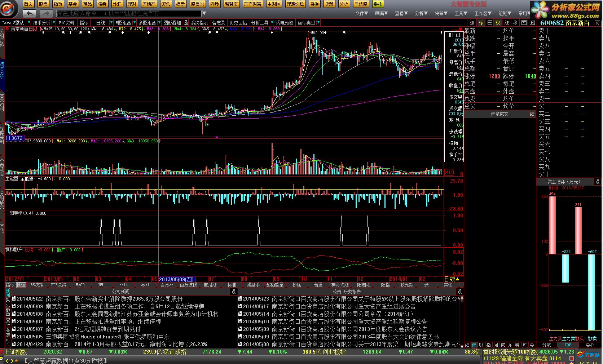Toggle the 测 measurement tool icon

click(472, 23)
